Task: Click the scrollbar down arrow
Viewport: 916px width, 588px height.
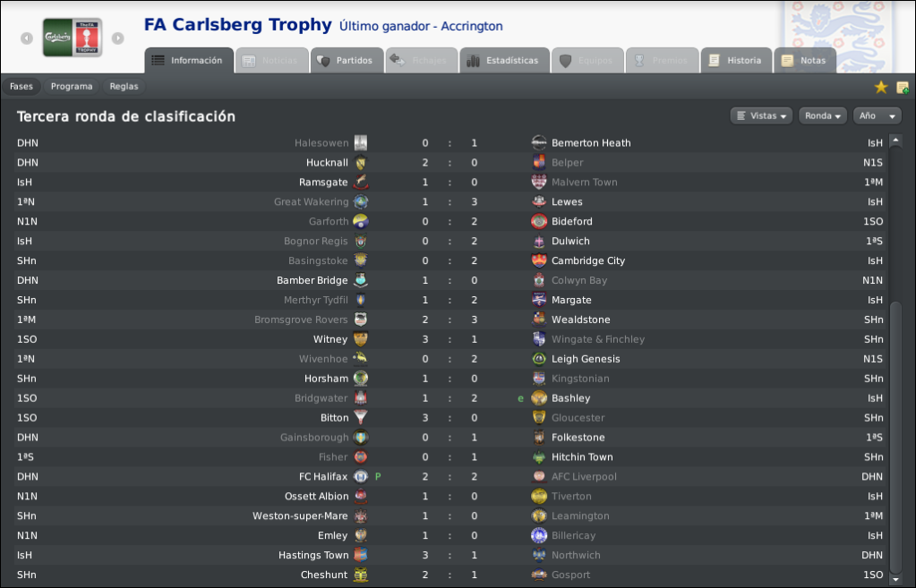Action: tap(895, 579)
